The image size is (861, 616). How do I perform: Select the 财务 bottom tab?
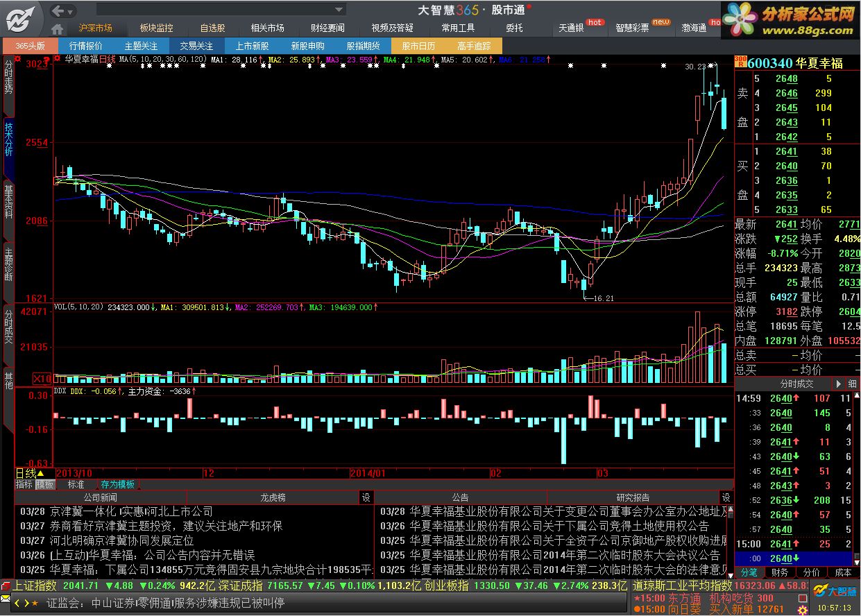[780, 572]
